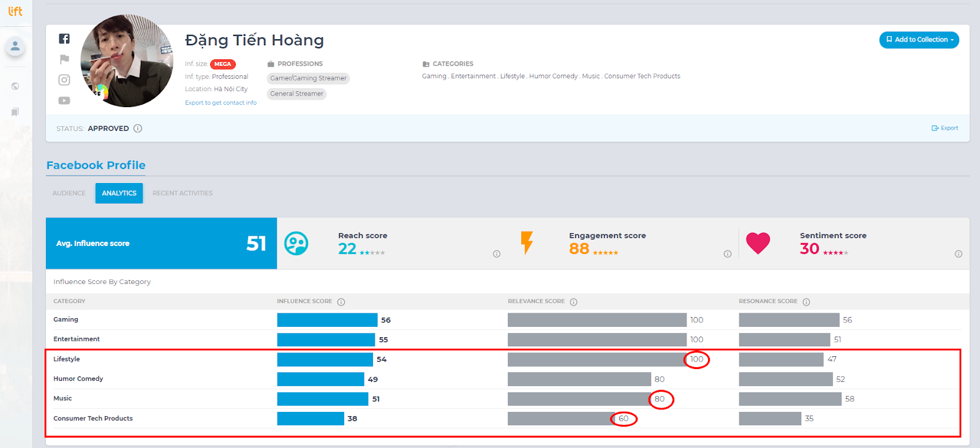Click the globe icon in left sidebar
The width and height of the screenshot is (980, 448).
click(15, 86)
